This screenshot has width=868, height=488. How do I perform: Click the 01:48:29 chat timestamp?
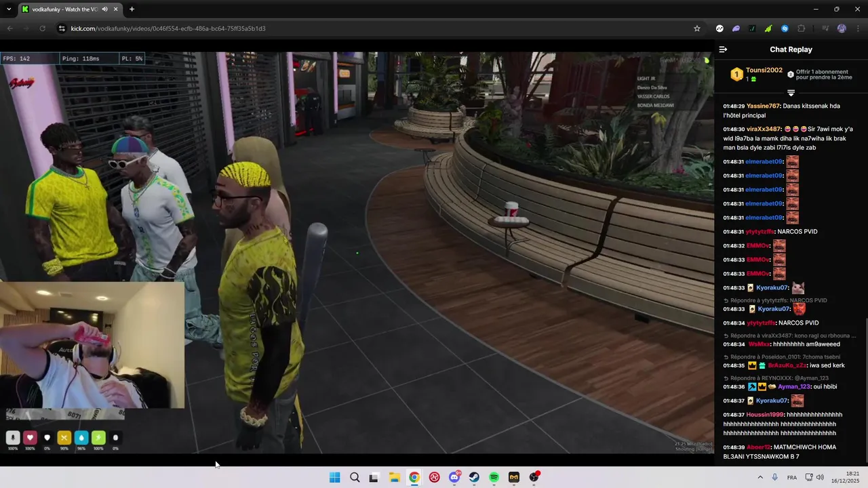(734, 106)
